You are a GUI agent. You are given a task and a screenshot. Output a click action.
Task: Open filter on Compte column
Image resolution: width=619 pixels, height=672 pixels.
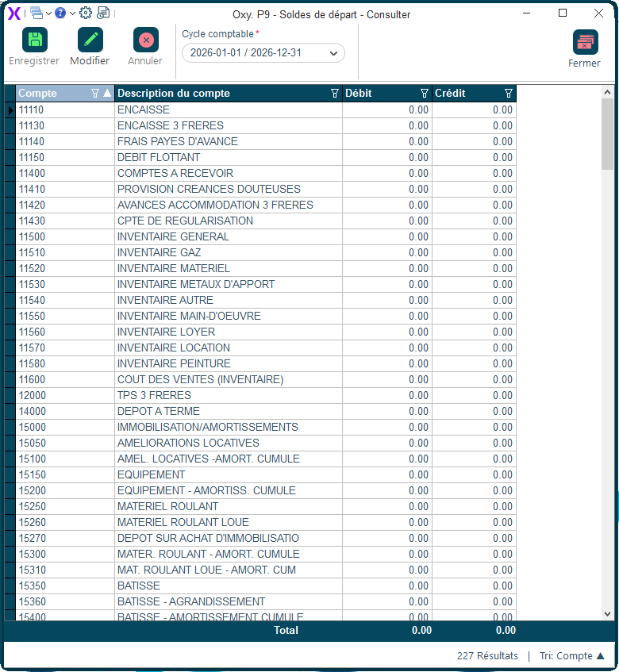[95, 94]
